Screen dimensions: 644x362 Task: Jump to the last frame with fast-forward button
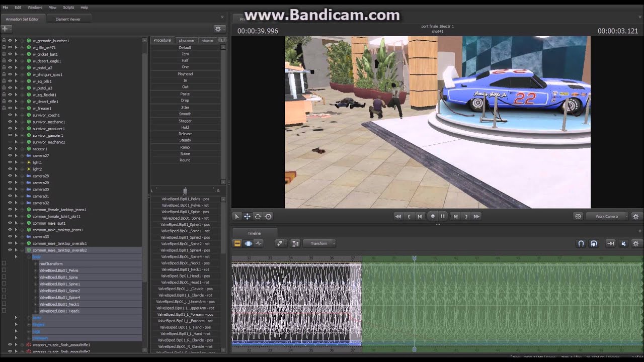tap(476, 217)
